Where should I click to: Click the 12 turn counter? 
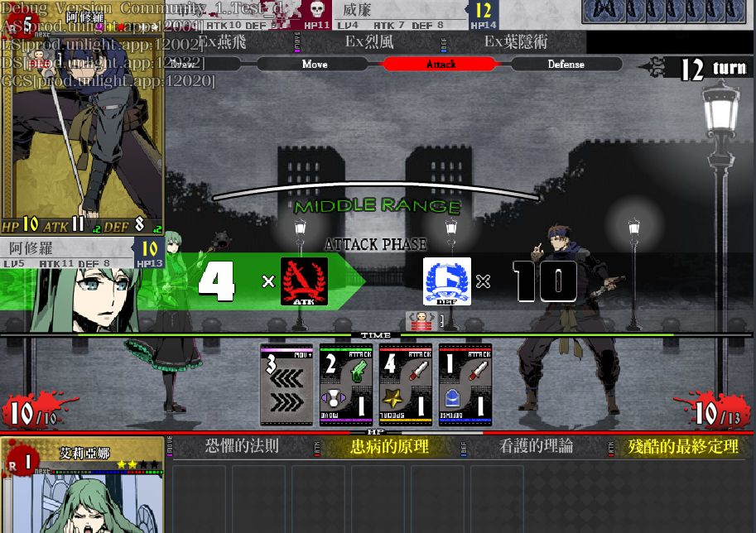click(714, 69)
